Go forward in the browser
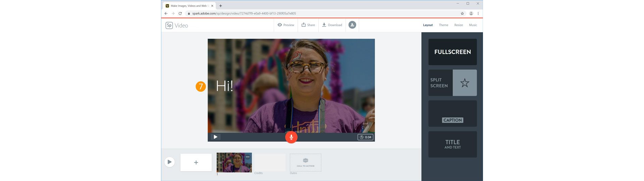Viewport: 644px width, 181px height. [173, 13]
